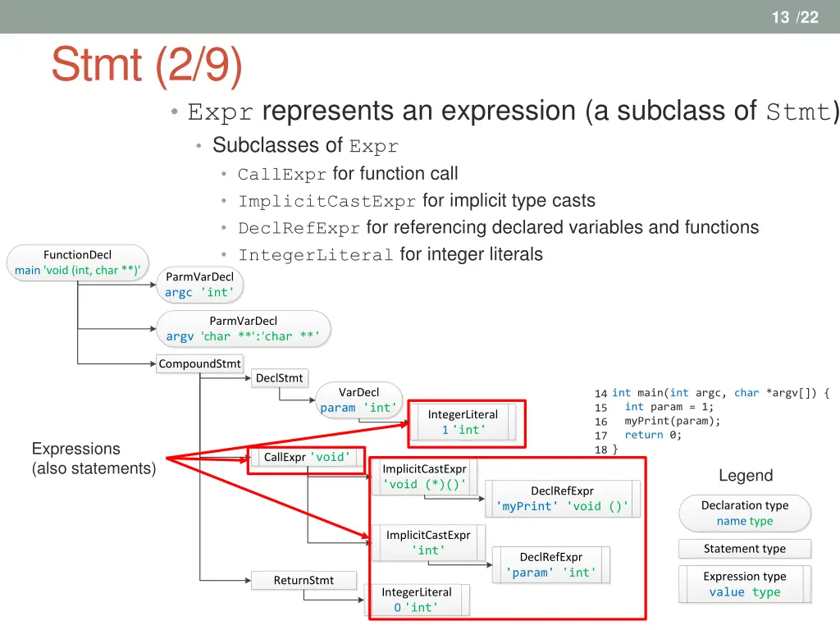Click the CompoundStmt node

(200, 363)
